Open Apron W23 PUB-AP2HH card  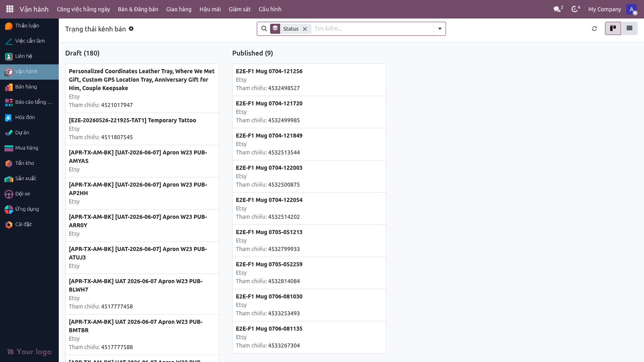[x=142, y=193]
